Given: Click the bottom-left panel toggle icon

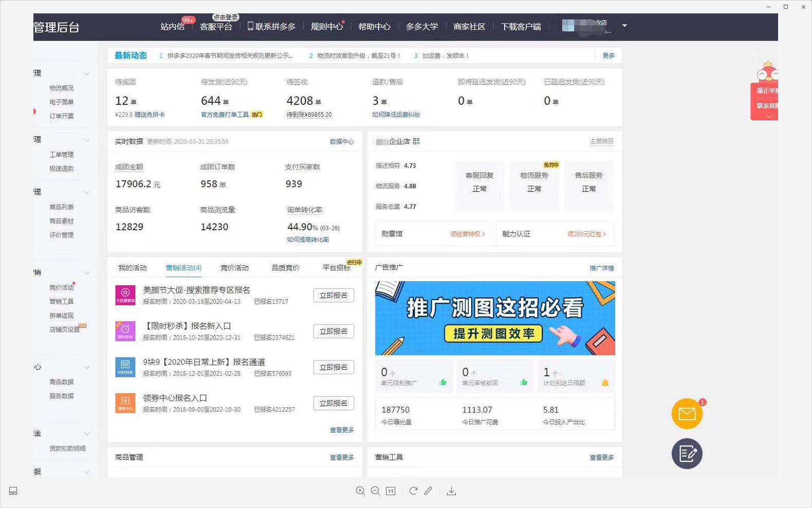Looking at the screenshot, I should coord(13,491).
